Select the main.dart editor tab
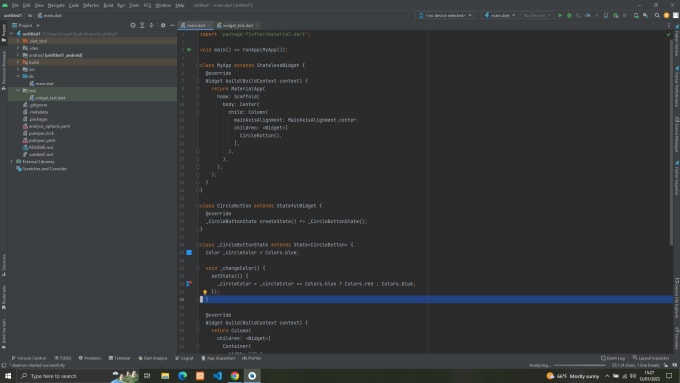 (x=196, y=25)
